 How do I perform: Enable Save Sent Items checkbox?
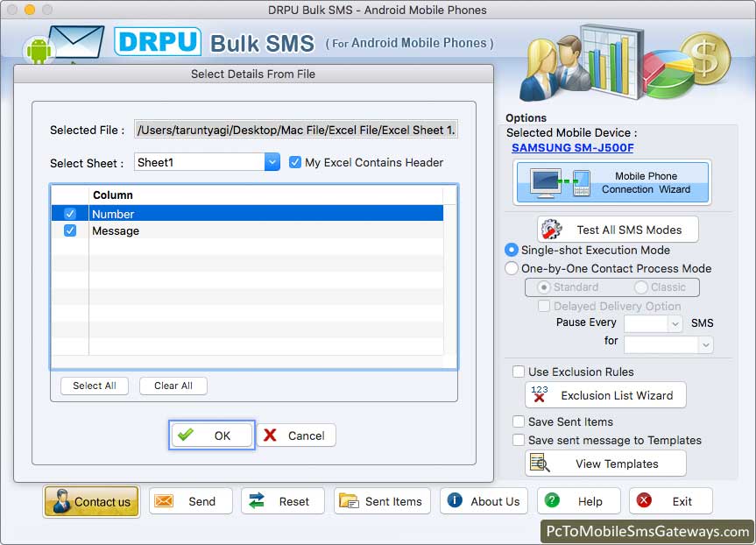click(519, 421)
